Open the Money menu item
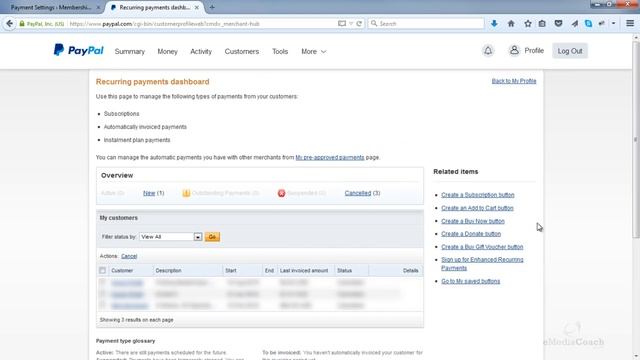The width and height of the screenshot is (640, 360). pyautogui.click(x=167, y=51)
